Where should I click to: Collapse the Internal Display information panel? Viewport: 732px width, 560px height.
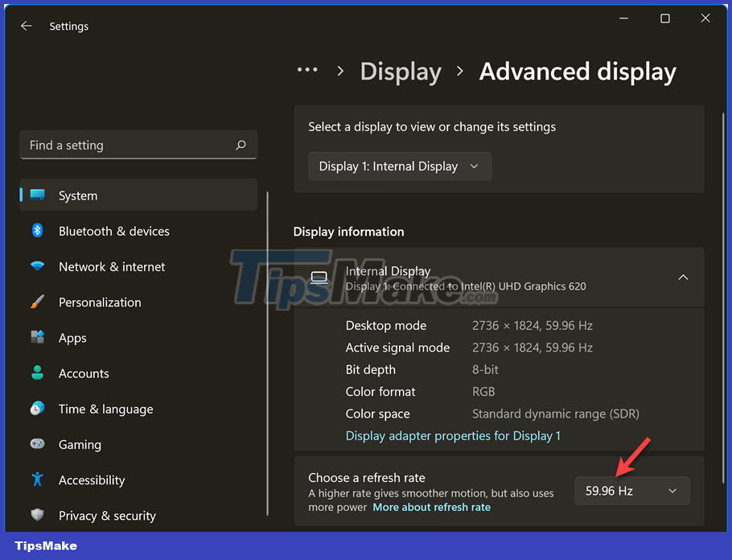click(x=683, y=277)
